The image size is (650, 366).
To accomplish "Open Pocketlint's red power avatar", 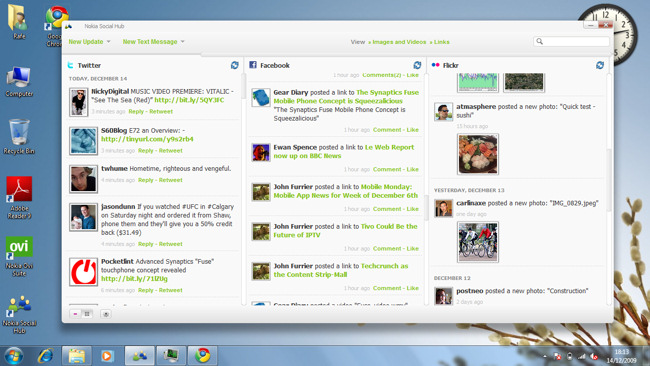I will click(83, 272).
